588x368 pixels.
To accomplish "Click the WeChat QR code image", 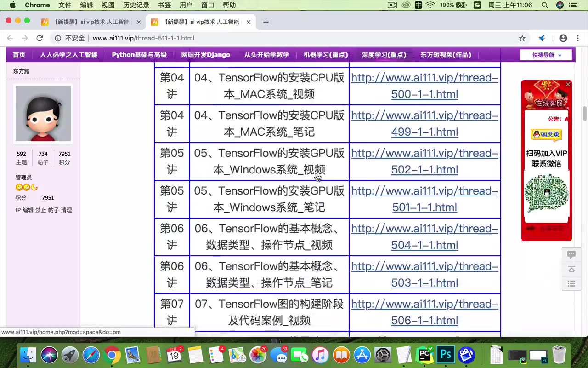I will (546, 193).
